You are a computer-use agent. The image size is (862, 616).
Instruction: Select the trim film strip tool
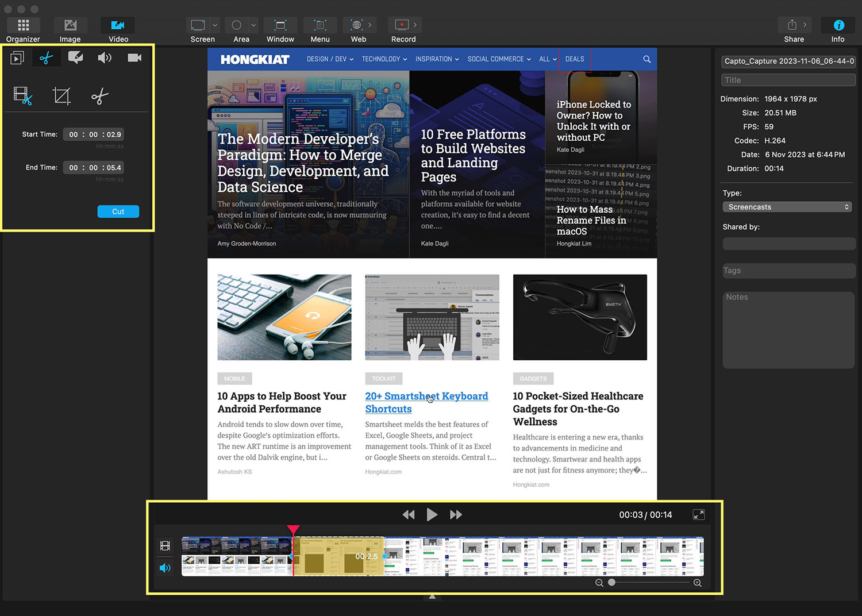[x=23, y=96]
